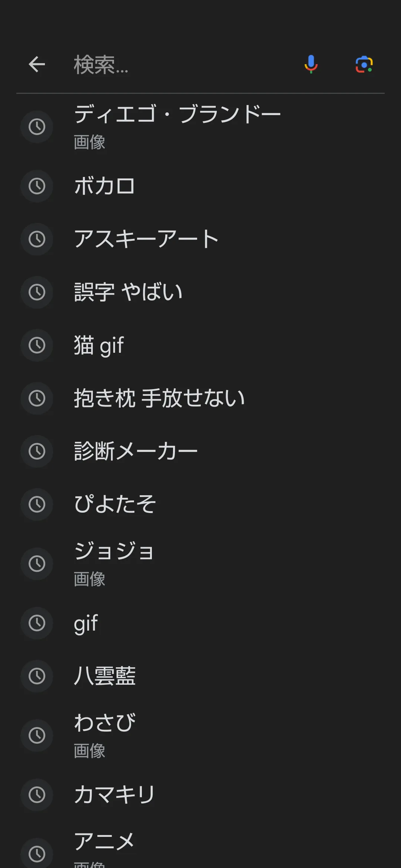Tap history clock icon beside カマキリ
The height and width of the screenshot is (868, 401).
[x=37, y=795]
